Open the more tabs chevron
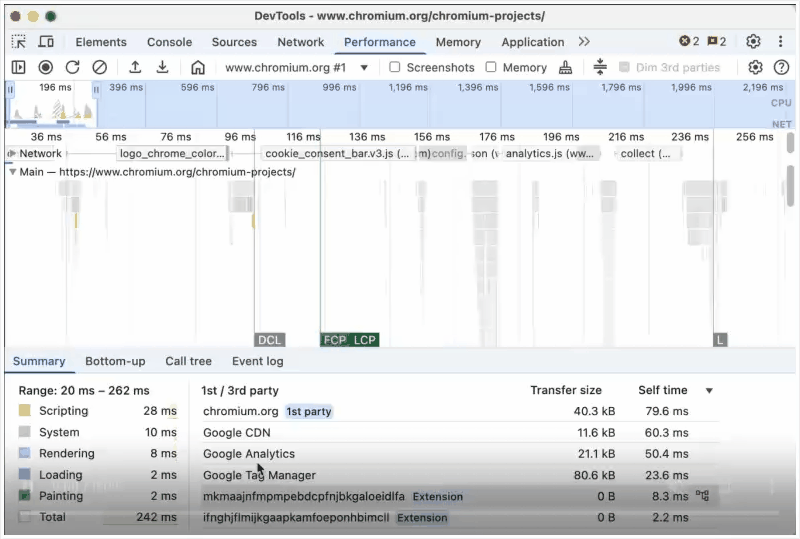 pyautogui.click(x=584, y=42)
